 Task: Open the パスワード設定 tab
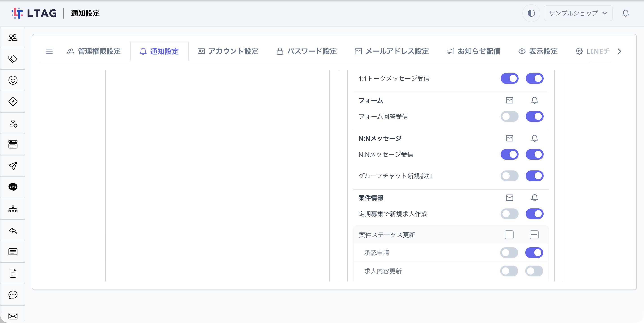(x=307, y=51)
